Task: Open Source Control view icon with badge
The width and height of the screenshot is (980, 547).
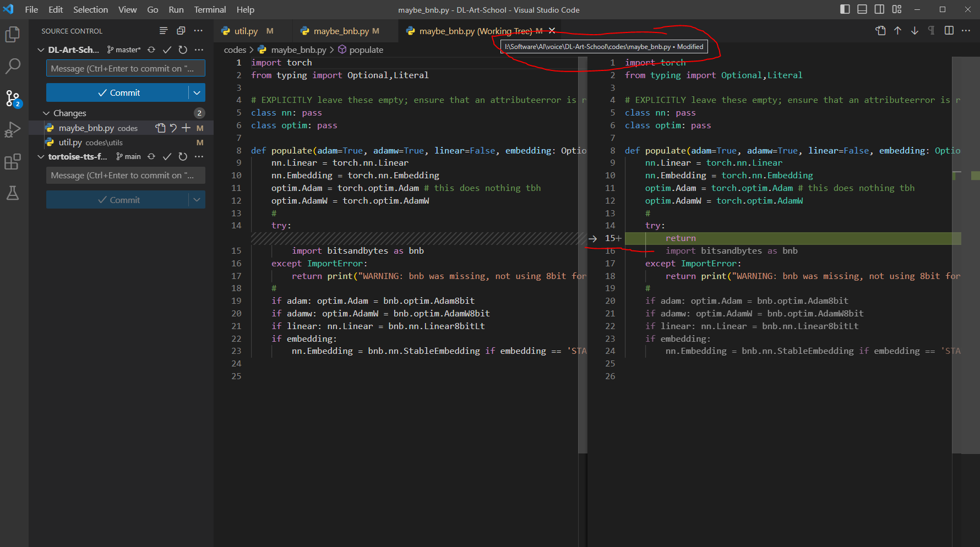Action: [13, 99]
